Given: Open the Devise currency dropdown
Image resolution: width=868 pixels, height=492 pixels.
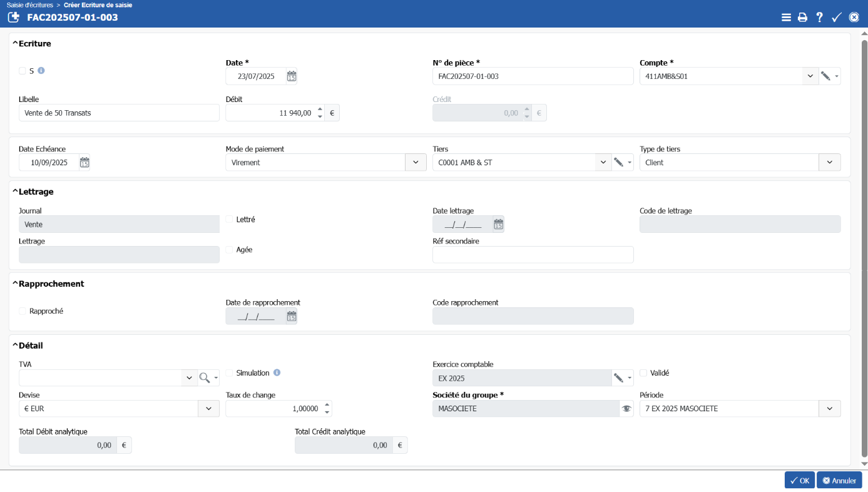Looking at the screenshot, I should coord(208,409).
